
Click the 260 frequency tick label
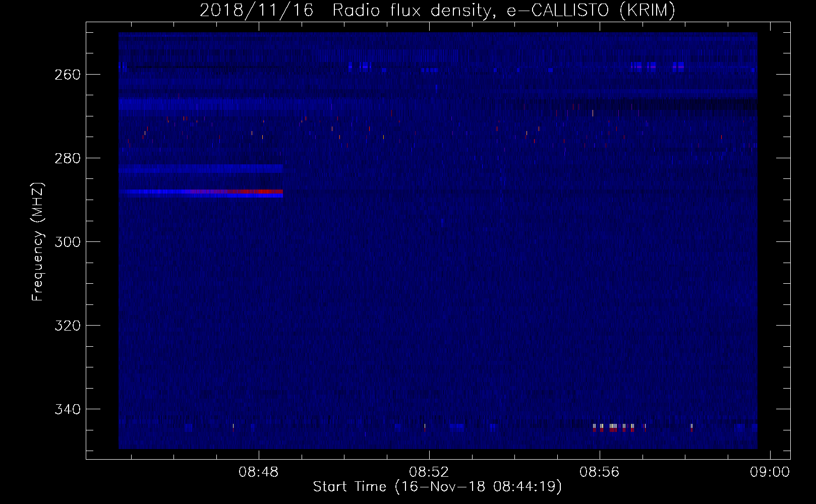(x=68, y=75)
